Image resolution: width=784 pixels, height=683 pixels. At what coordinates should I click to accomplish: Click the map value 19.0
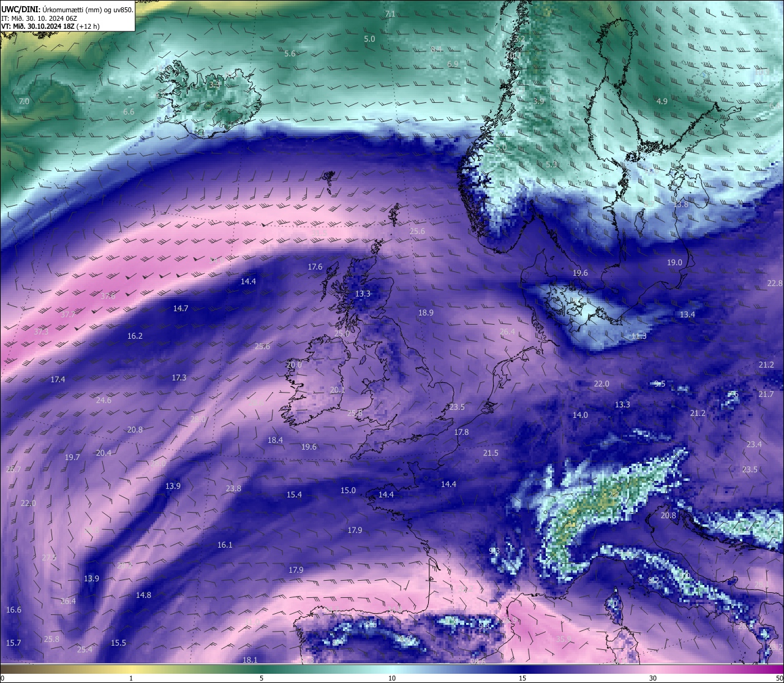point(674,262)
